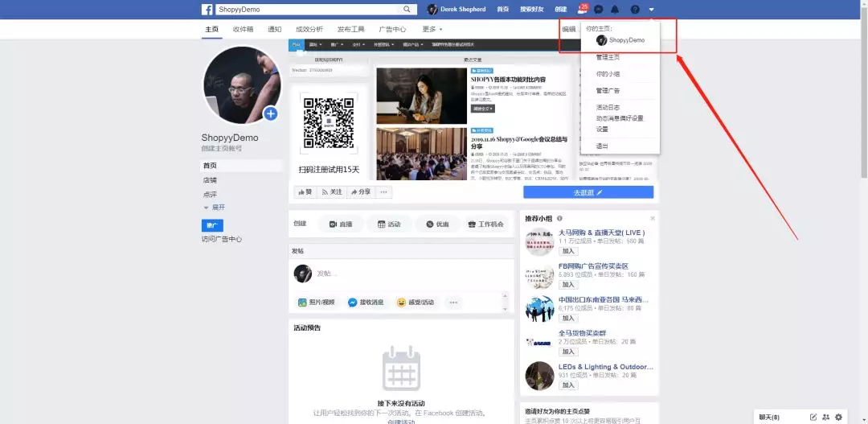Expand the 更多 dropdown tab
The height and width of the screenshot is (424, 868).
tap(432, 30)
